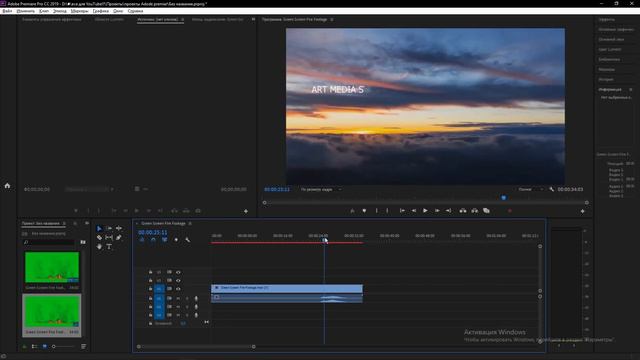Open timeline display settings wrench
The image size is (640, 360).
pos(187,240)
